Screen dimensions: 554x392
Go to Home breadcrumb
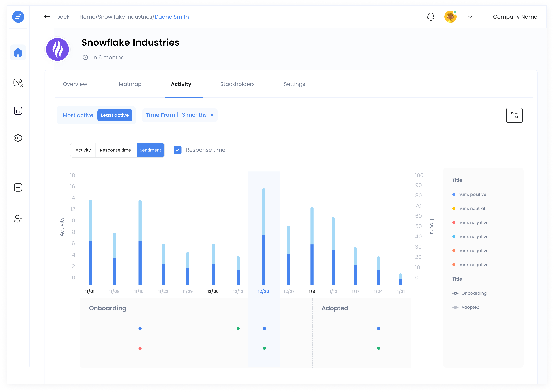click(87, 17)
